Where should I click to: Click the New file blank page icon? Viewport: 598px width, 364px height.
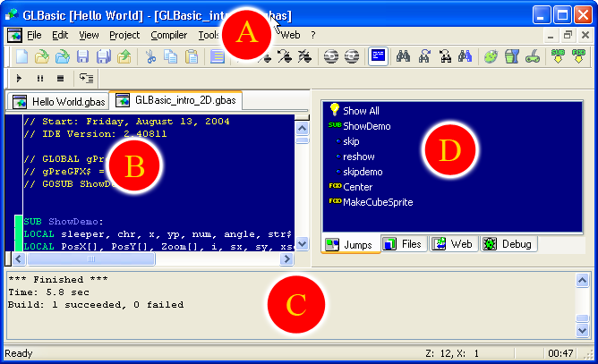coord(21,57)
